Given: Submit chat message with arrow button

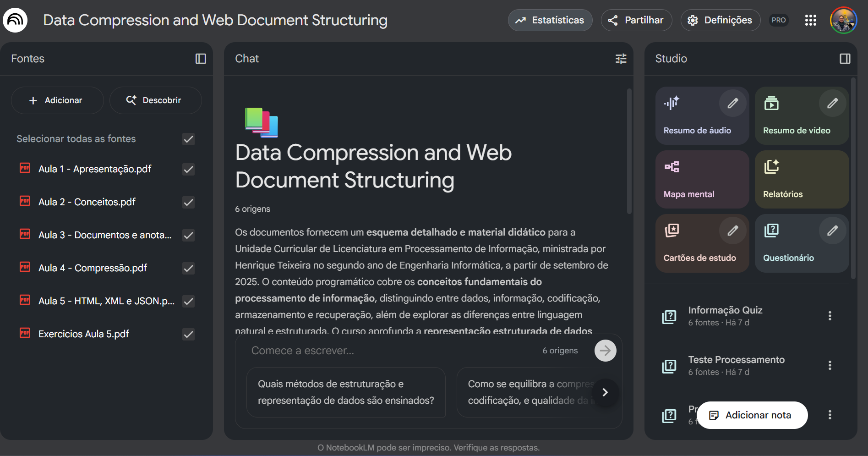Looking at the screenshot, I should click(x=605, y=351).
